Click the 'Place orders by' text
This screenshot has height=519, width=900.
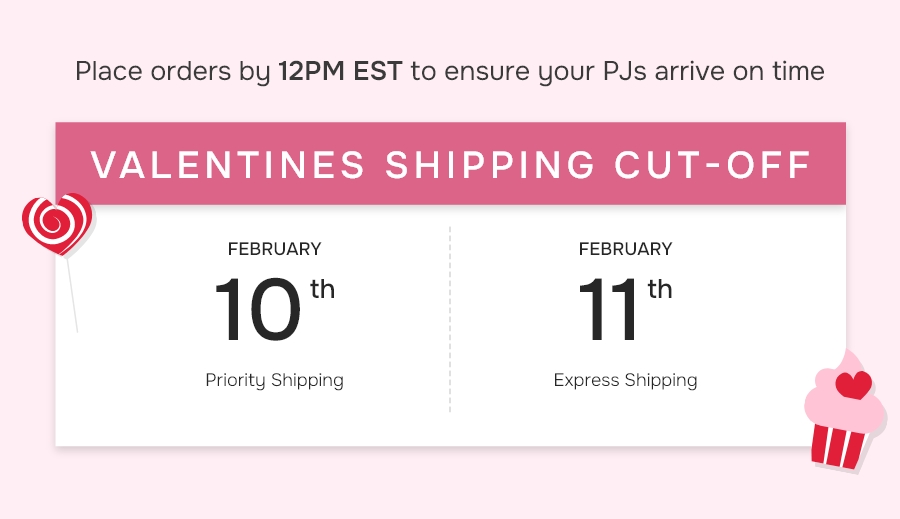tap(173, 72)
